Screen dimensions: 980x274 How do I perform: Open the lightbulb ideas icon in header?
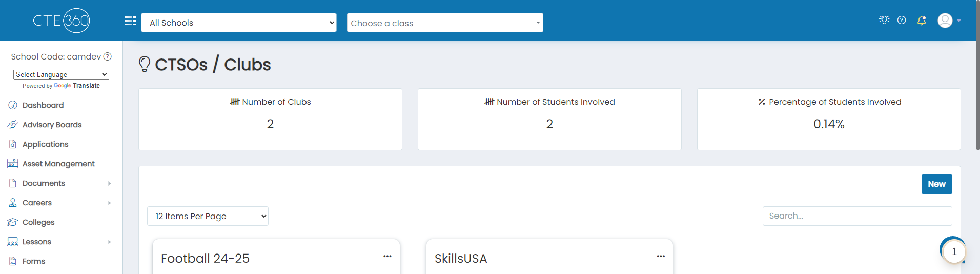(884, 20)
